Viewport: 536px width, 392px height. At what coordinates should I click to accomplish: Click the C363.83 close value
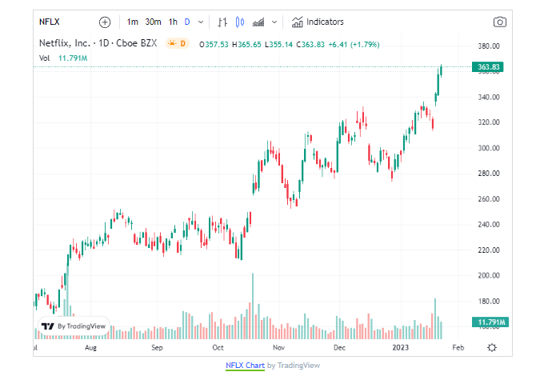coord(310,45)
